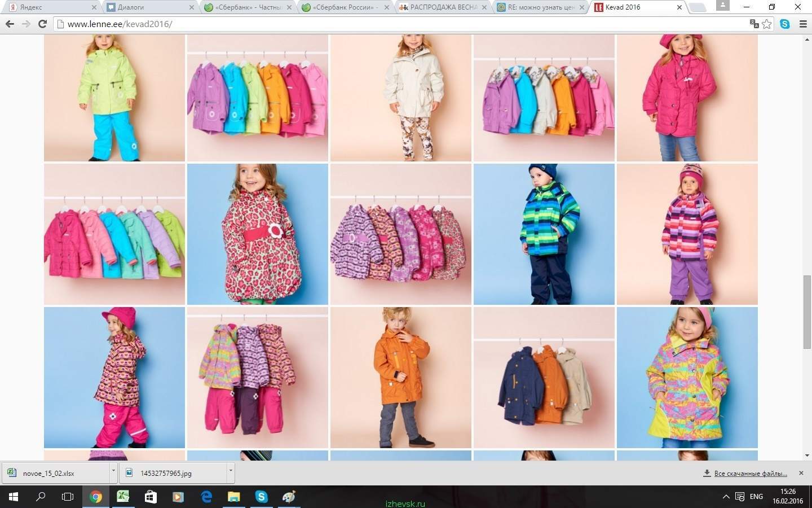812x508 pixels.
Task: Open photo of boy in green striped jacket
Action: (x=544, y=234)
